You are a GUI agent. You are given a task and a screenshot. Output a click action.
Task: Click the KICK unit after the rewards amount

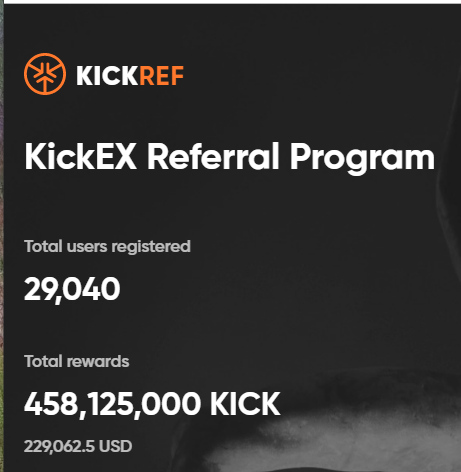(x=245, y=404)
